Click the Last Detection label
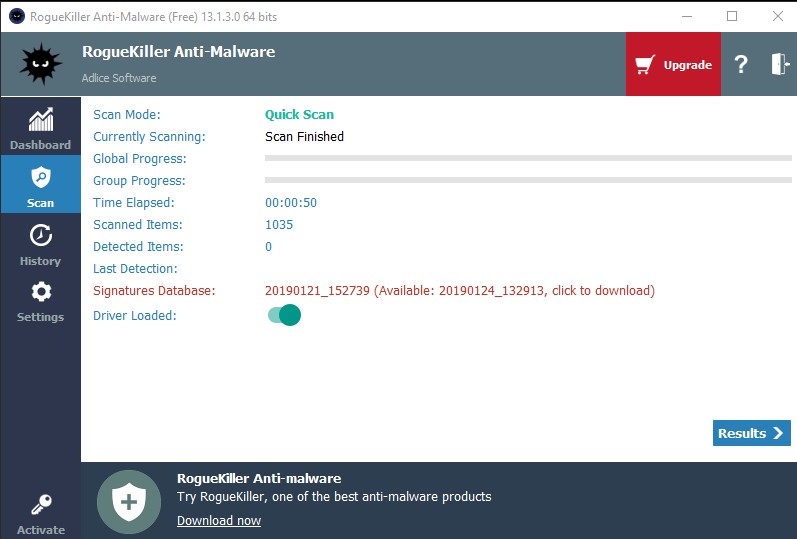 (x=135, y=268)
